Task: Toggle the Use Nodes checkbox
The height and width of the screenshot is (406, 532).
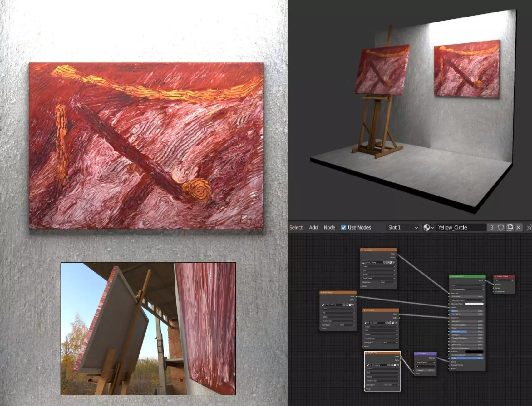Action: pos(343,227)
